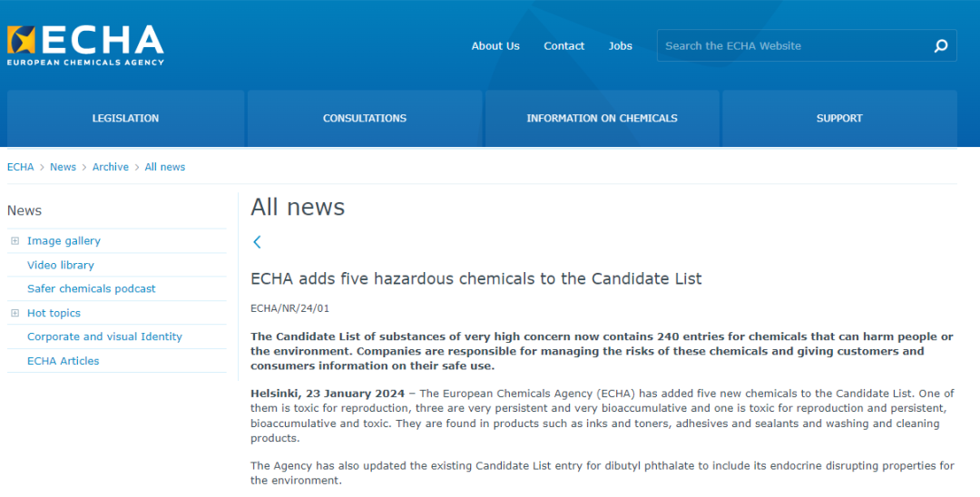Open the Consultations menu

click(x=365, y=118)
